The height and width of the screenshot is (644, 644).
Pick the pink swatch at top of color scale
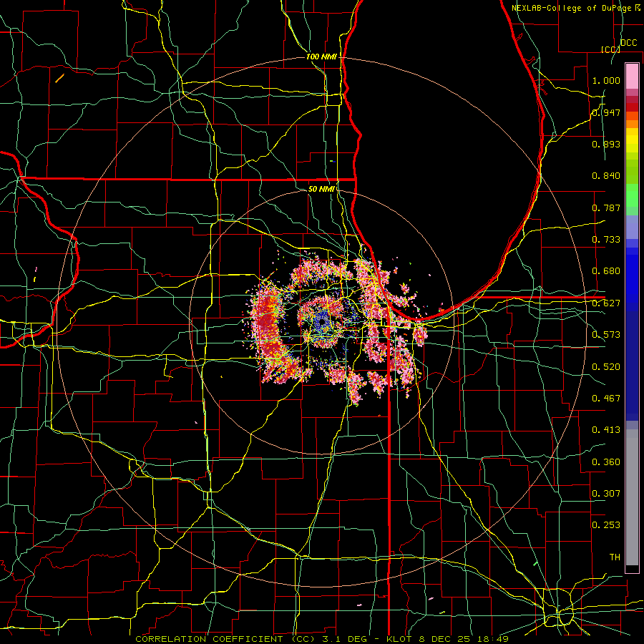click(x=632, y=77)
